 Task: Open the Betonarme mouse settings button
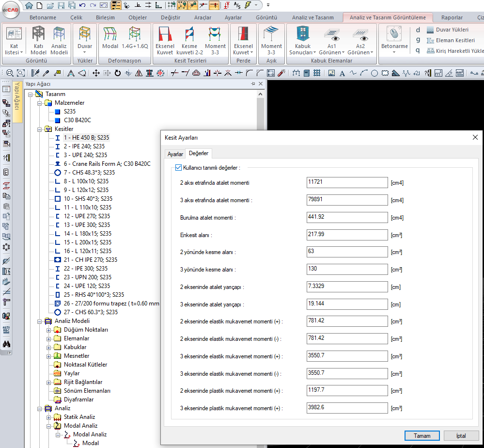click(x=394, y=40)
